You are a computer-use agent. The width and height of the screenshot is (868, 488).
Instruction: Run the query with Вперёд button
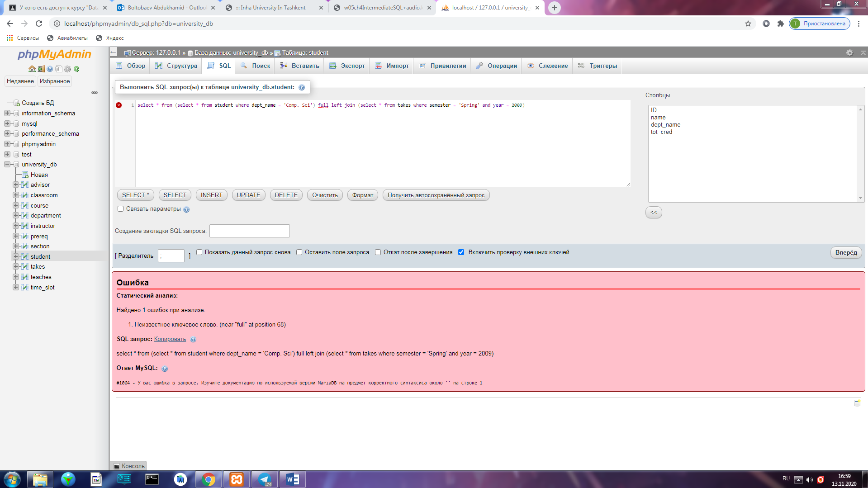pos(846,252)
